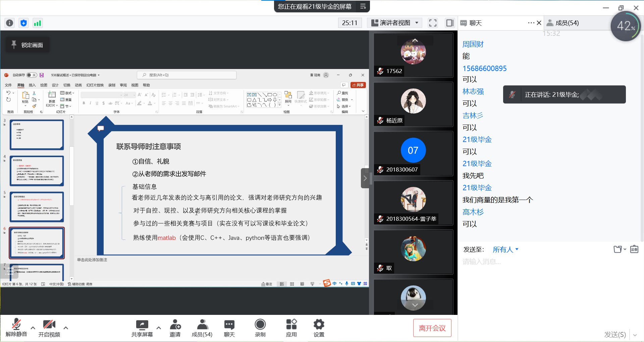Screen dimensions: 644x342
Task: Start recording with the 录制 button
Action: click(260, 328)
